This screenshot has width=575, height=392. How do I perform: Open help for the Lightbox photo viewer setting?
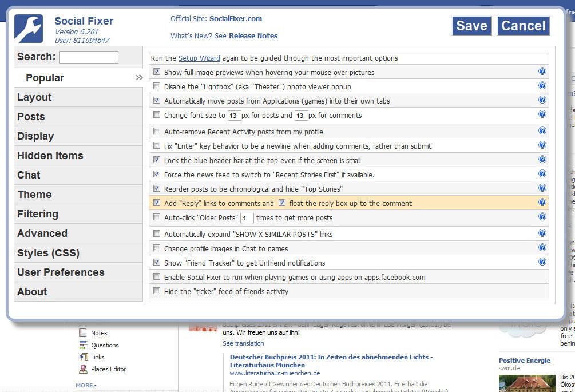541,85
